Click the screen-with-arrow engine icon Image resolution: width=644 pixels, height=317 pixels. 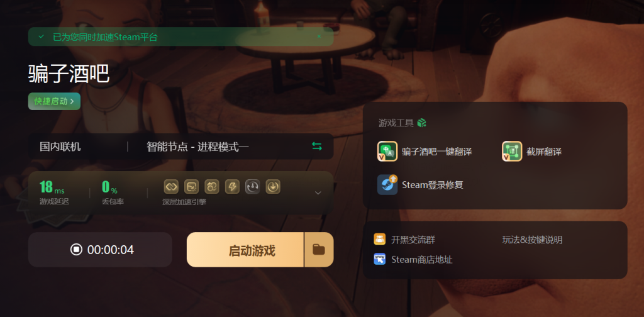191,187
